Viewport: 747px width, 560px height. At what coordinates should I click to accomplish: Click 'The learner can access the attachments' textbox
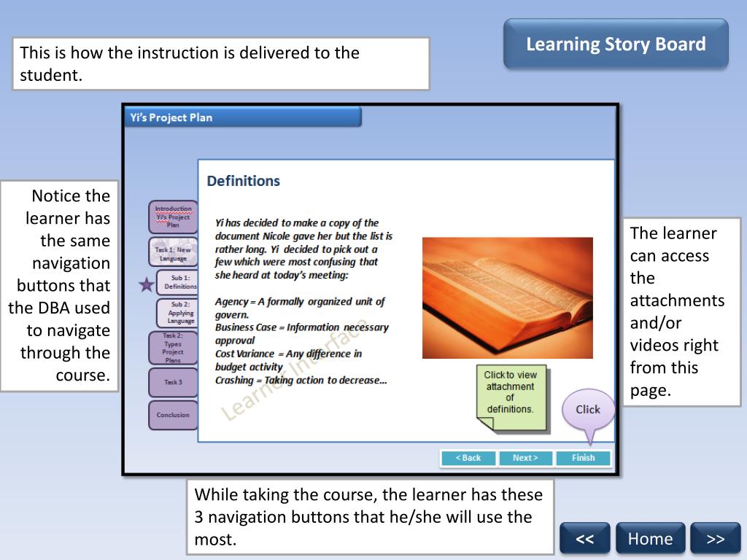click(x=682, y=312)
